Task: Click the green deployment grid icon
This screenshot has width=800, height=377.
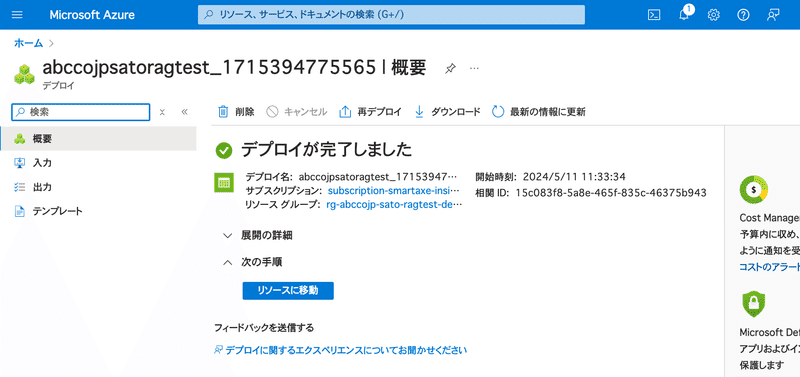Action: pyautogui.click(x=223, y=182)
